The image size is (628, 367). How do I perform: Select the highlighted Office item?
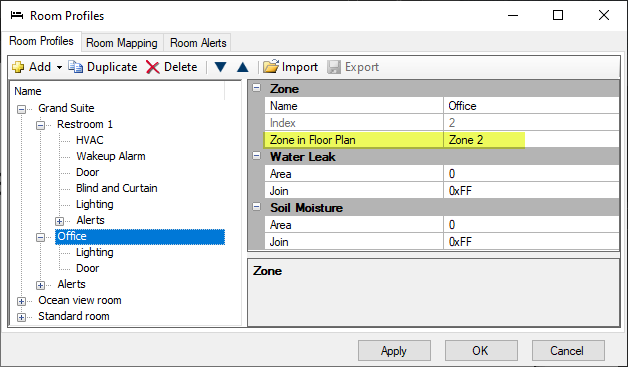coord(140,236)
